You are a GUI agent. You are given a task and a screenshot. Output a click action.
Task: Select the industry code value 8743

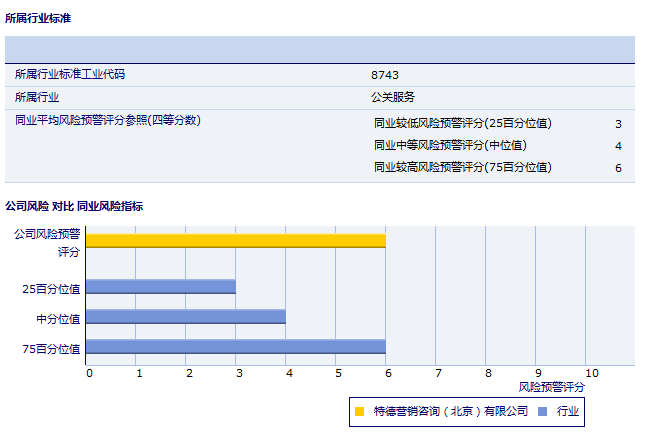click(x=385, y=75)
